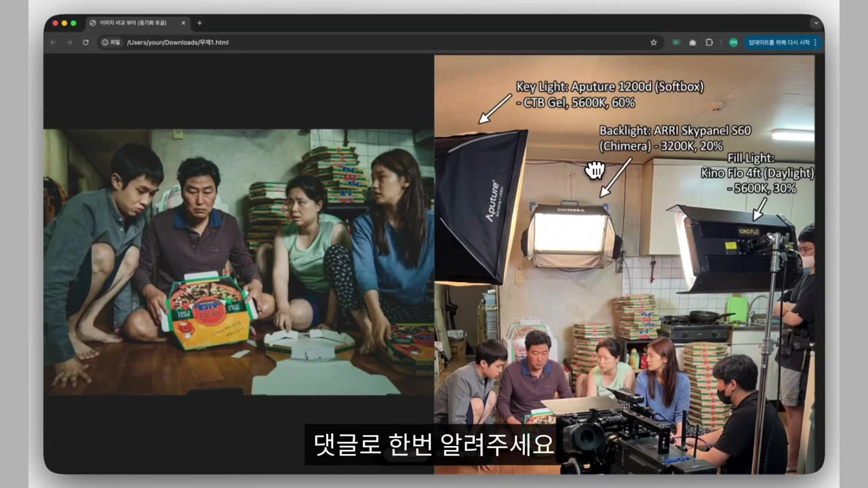Go forward to the next page
Viewport: 868px width, 488px height.
(69, 42)
